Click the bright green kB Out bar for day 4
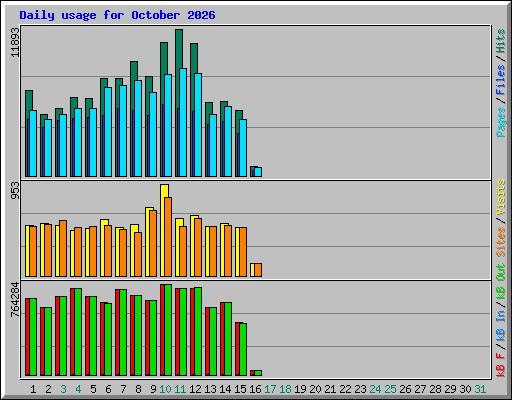Viewport: 512px width, 400px height. 78,332
